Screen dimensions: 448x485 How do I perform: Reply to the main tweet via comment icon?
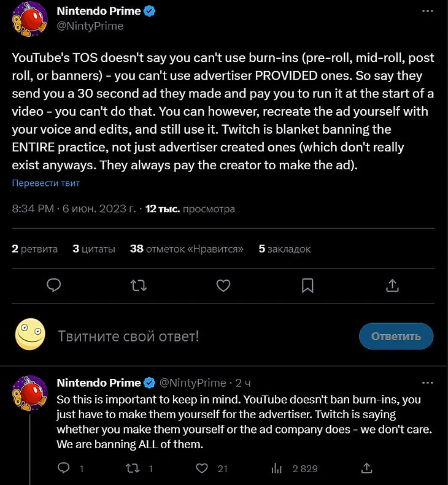(54, 285)
